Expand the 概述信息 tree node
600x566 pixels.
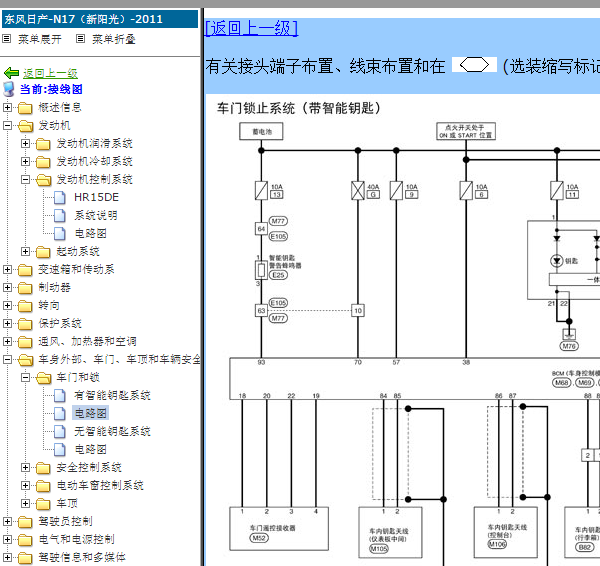[7, 107]
